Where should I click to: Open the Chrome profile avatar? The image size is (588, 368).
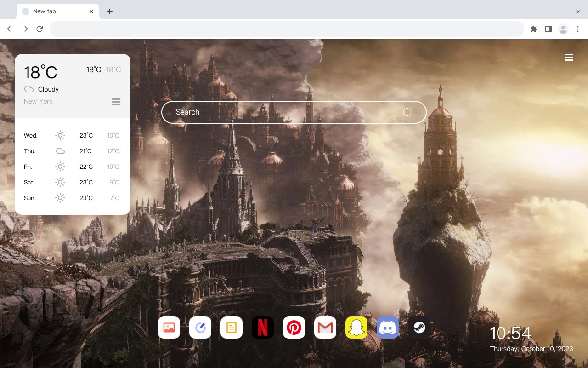pyautogui.click(x=563, y=29)
